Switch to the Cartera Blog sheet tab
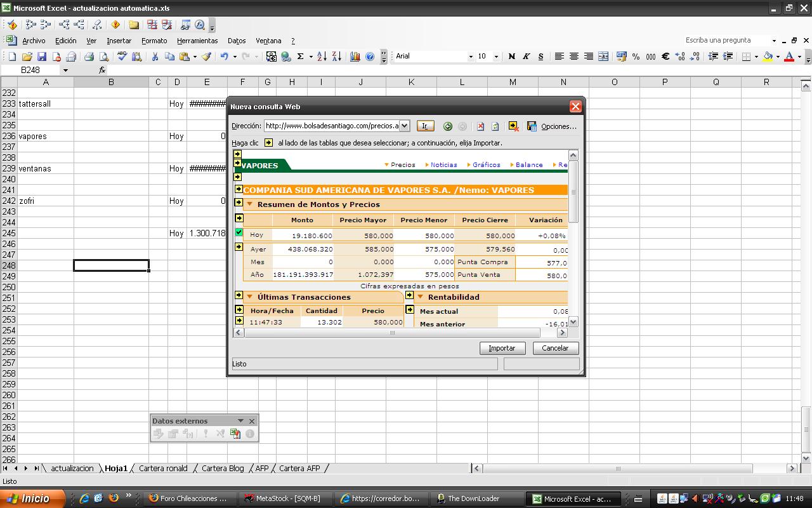 coord(223,468)
